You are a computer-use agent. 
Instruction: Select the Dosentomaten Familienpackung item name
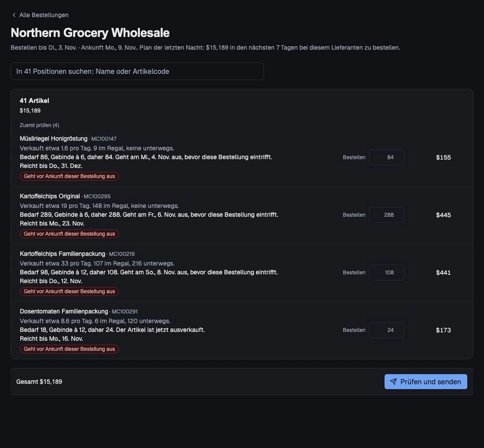64,311
